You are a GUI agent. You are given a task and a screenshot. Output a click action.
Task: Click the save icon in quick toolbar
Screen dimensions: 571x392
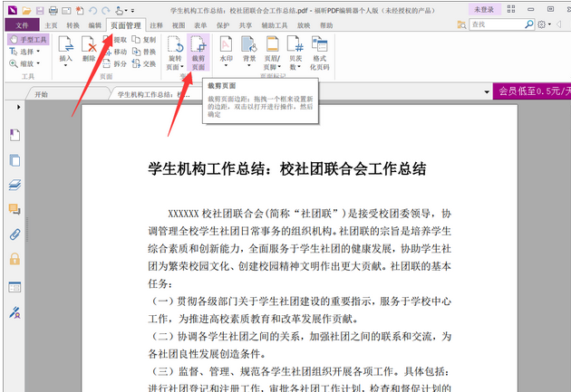tap(40, 11)
